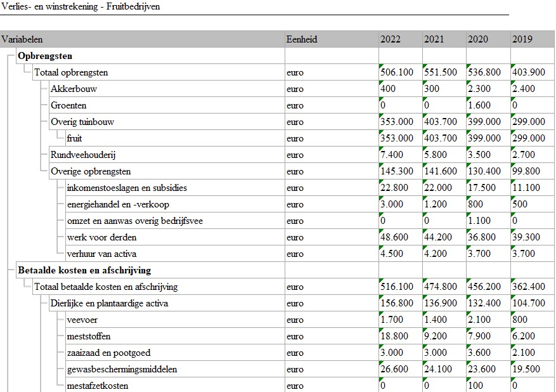The width and height of the screenshot is (556, 392).
Task: Select the fruit row label
Action: point(74,138)
